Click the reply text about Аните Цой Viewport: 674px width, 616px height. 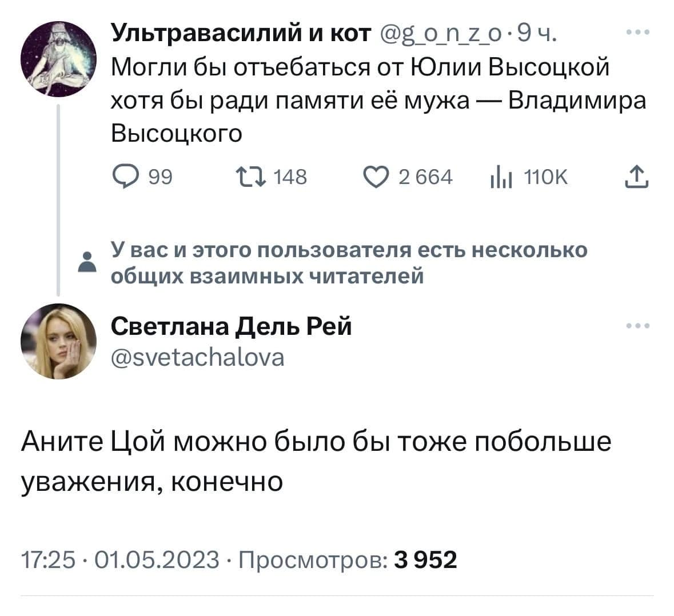point(315,461)
